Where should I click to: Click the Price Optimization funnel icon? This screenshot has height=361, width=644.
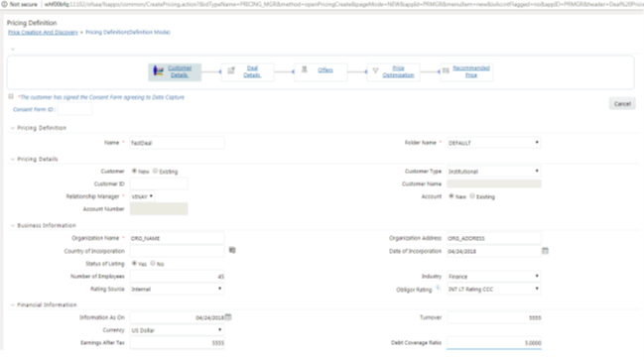(375, 70)
